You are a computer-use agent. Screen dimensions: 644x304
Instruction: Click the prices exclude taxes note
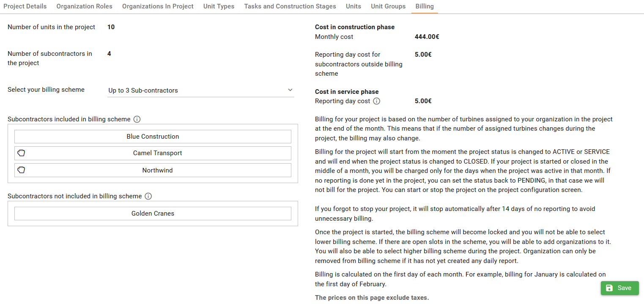[372, 298]
